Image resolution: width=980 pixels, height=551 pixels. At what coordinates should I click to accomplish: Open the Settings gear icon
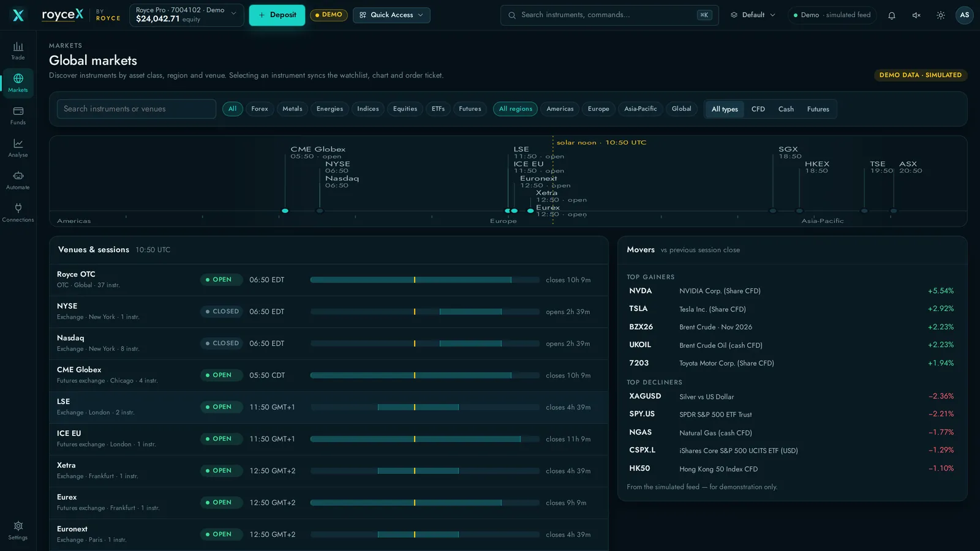tap(18, 530)
